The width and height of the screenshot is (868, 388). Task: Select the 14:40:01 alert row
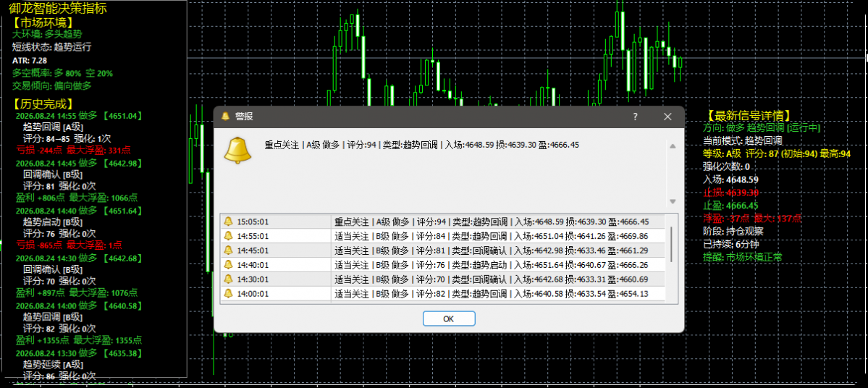(x=443, y=264)
